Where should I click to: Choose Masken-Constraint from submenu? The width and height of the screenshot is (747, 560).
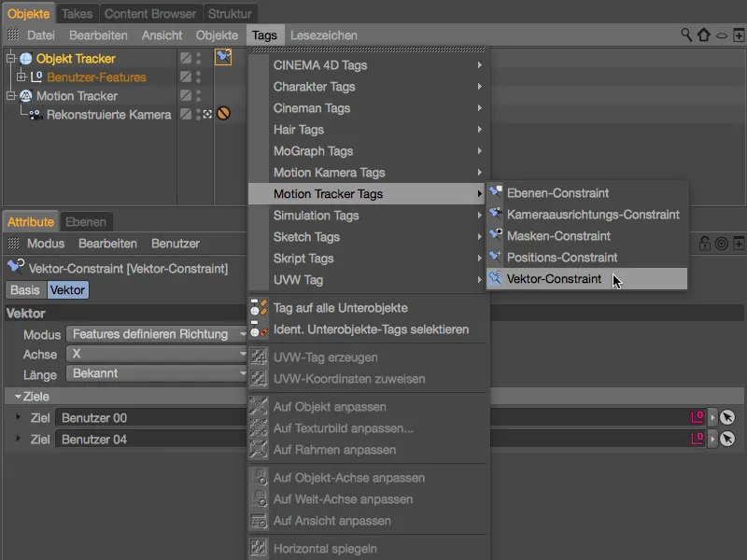click(587, 236)
